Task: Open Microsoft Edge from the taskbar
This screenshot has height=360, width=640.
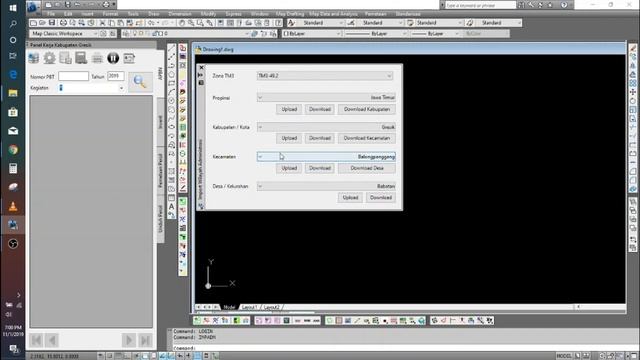Action: [x=13, y=75]
